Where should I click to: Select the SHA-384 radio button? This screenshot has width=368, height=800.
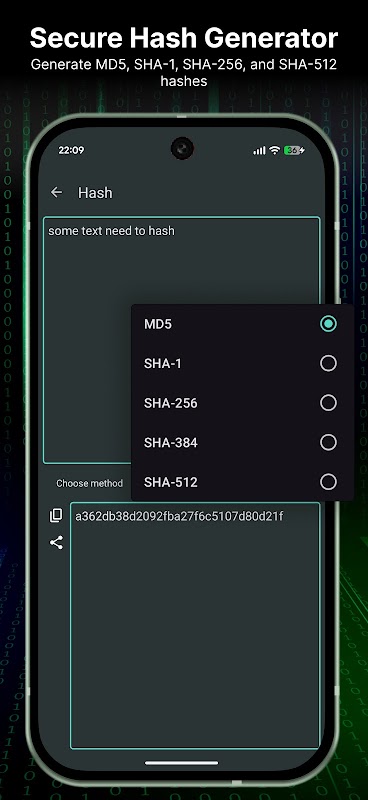328,442
